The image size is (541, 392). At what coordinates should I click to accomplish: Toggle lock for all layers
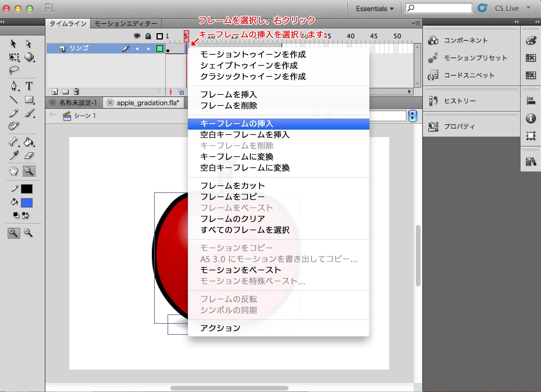(x=148, y=36)
